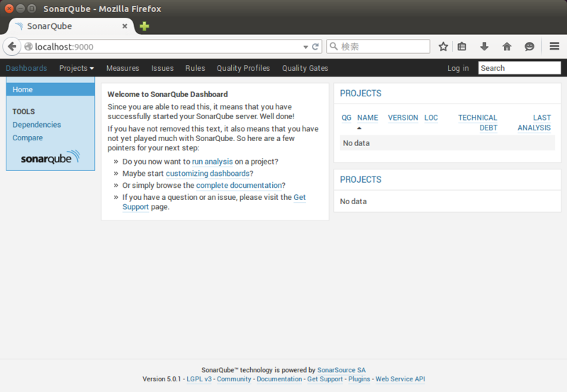Open the Compare tool link
This screenshot has height=392, width=567.
pos(28,138)
